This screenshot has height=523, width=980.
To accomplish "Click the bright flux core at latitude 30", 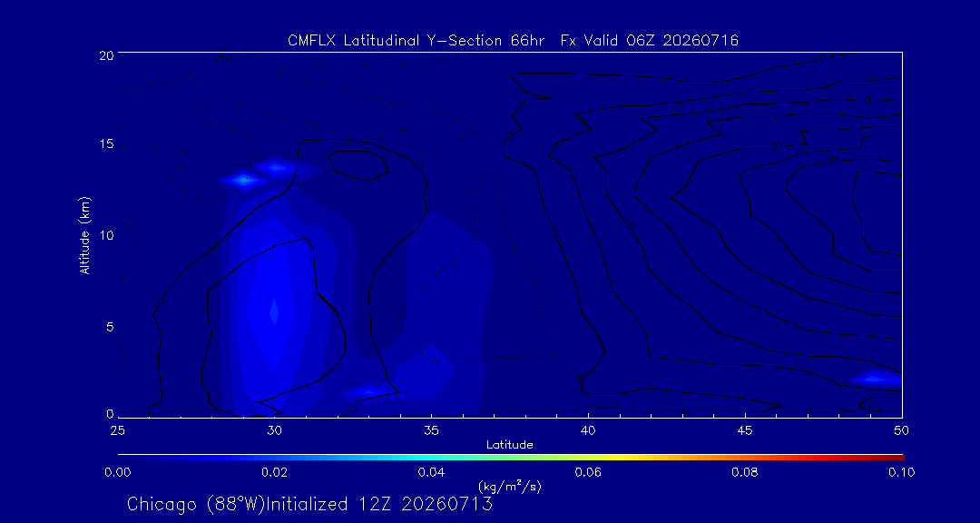I will 274,311.
